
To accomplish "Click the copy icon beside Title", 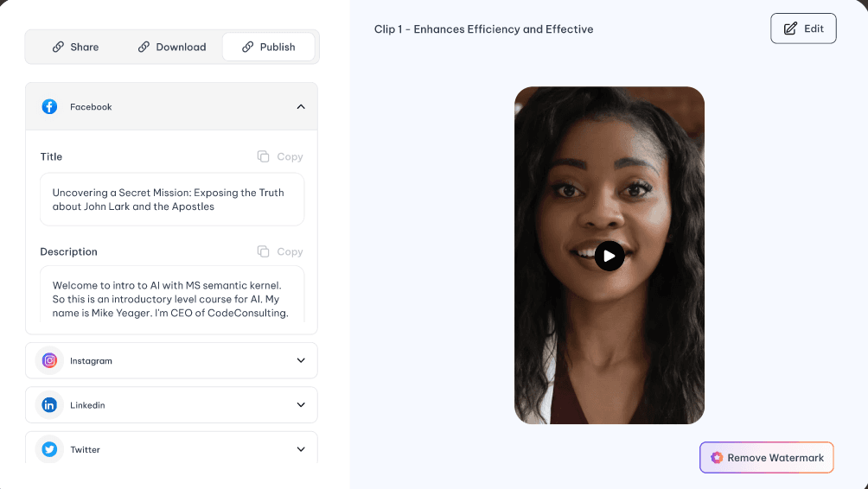I will (264, 156).
